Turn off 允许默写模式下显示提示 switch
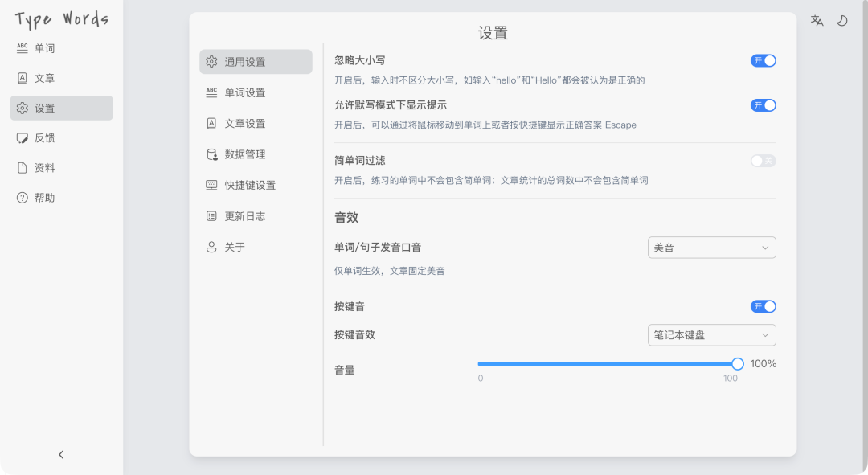This screenshot has height=475, width=868. (763, 104)
